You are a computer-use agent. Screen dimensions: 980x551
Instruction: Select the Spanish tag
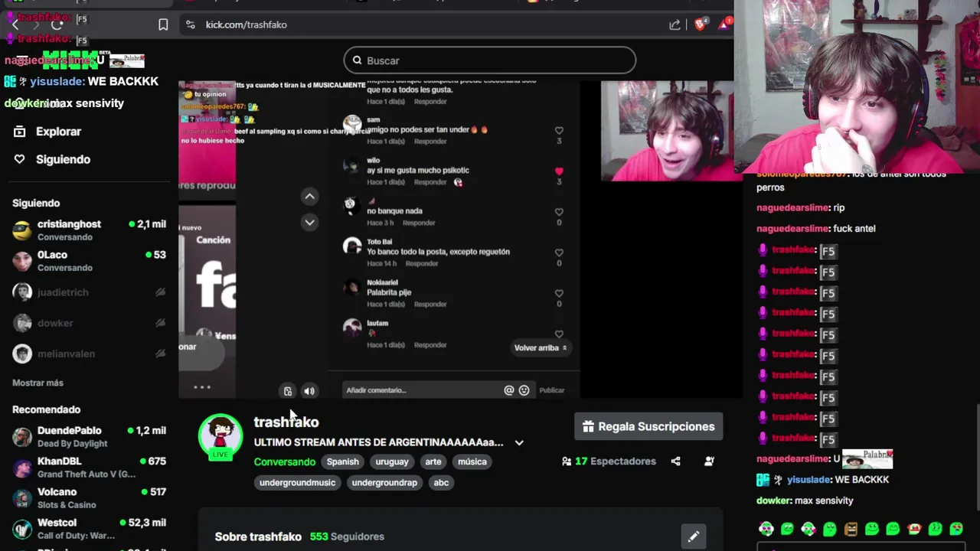[x=342, y=461]
